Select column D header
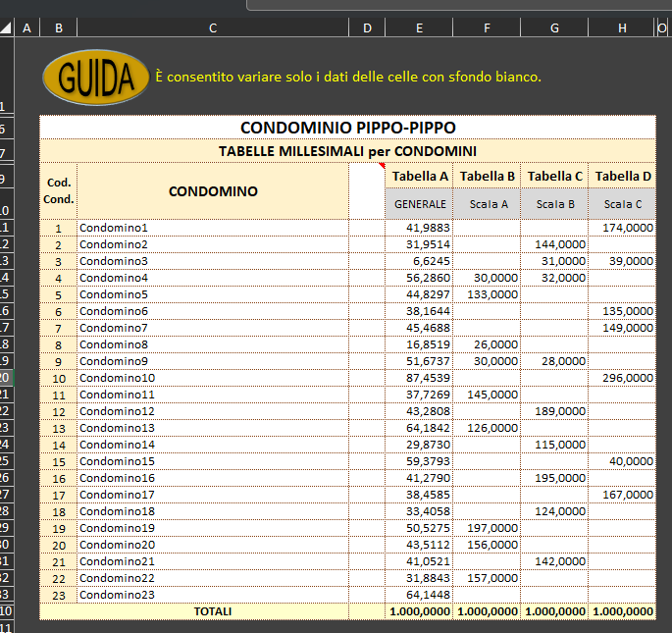 click(367, 27)
